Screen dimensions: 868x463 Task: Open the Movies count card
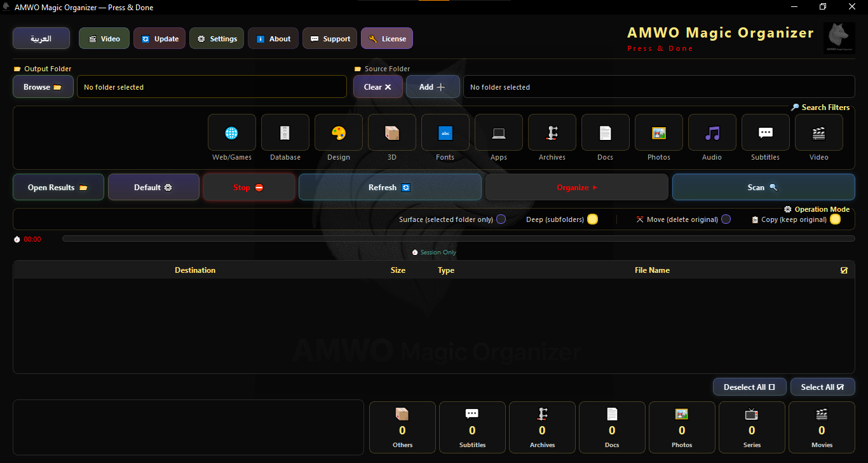coord(822,427)
